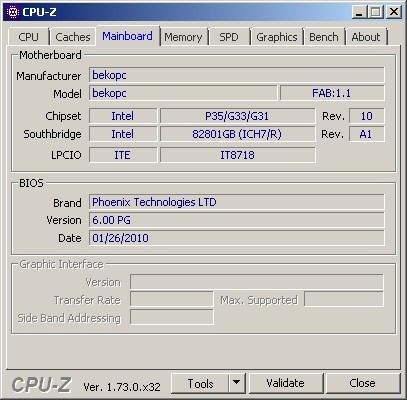Viewport: 407px width, 400px height.
Task: Open the Graphics tab
Action: point(277,37)
